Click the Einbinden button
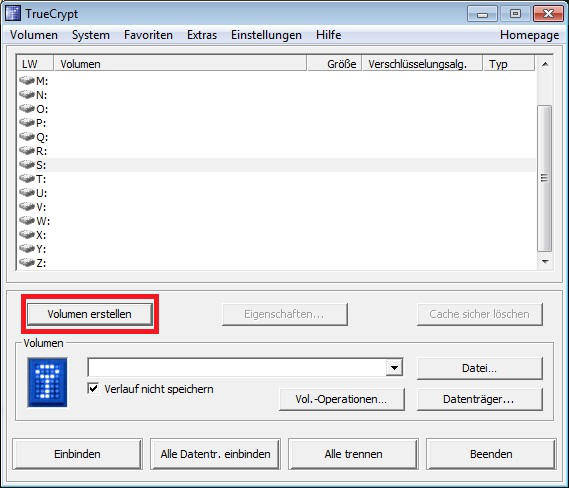 point(77,454)
